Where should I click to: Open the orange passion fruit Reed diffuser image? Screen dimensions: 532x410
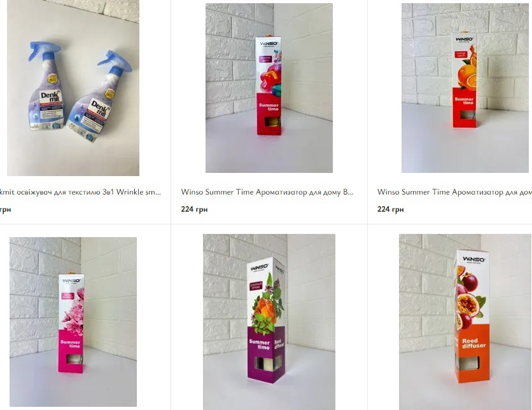click(x=466, y=322)
